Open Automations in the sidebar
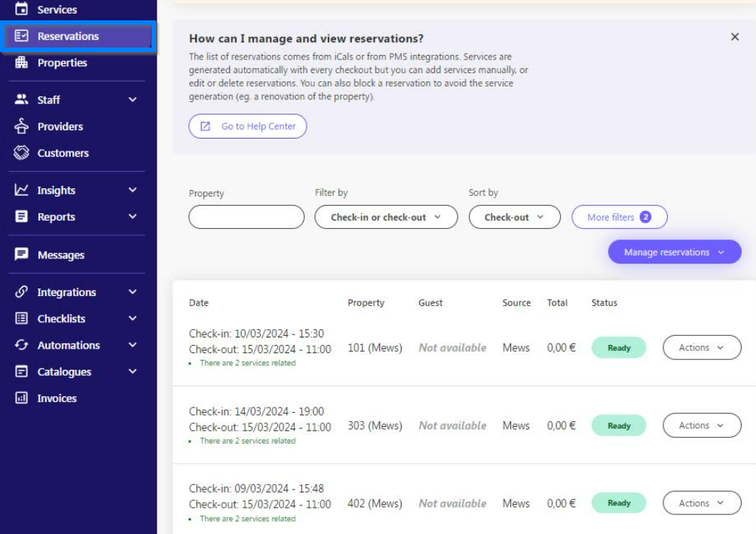This screenshot has width=756, height=534. (x=69, y=345)
